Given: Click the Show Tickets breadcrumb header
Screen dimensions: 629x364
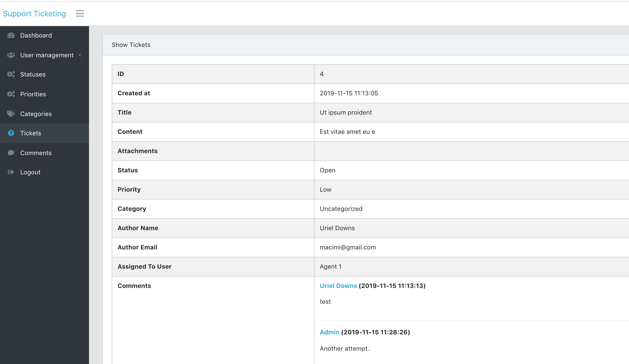Looking at the screenshot, I should click(x=131, y=45).
